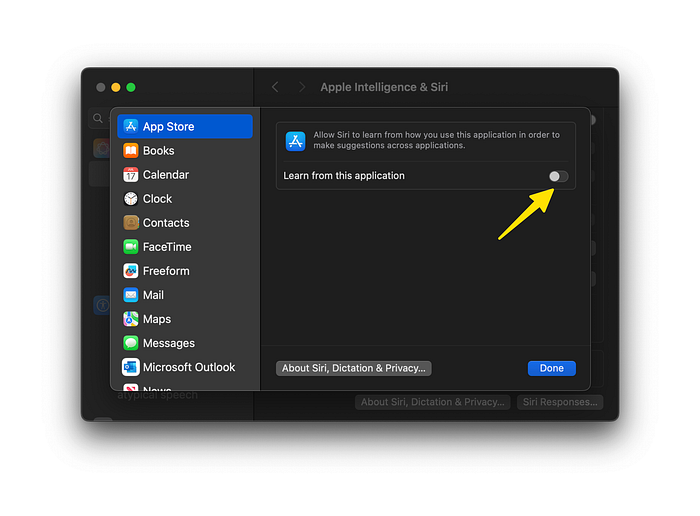Screen dimensions: 700x516
Task: Click the search magnifier icon in Settings sidebar
Action: pos(98,118)
